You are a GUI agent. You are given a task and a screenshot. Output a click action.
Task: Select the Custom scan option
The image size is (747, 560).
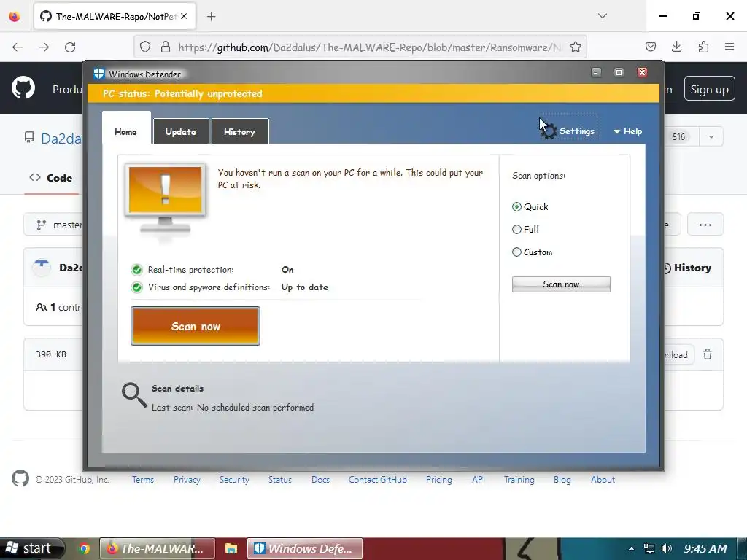[532, 252]
